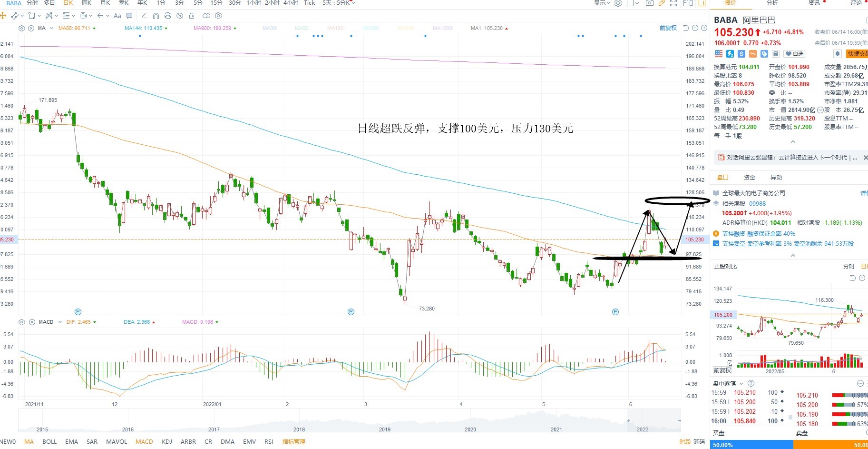Select the angle line tool

point(144,16)
